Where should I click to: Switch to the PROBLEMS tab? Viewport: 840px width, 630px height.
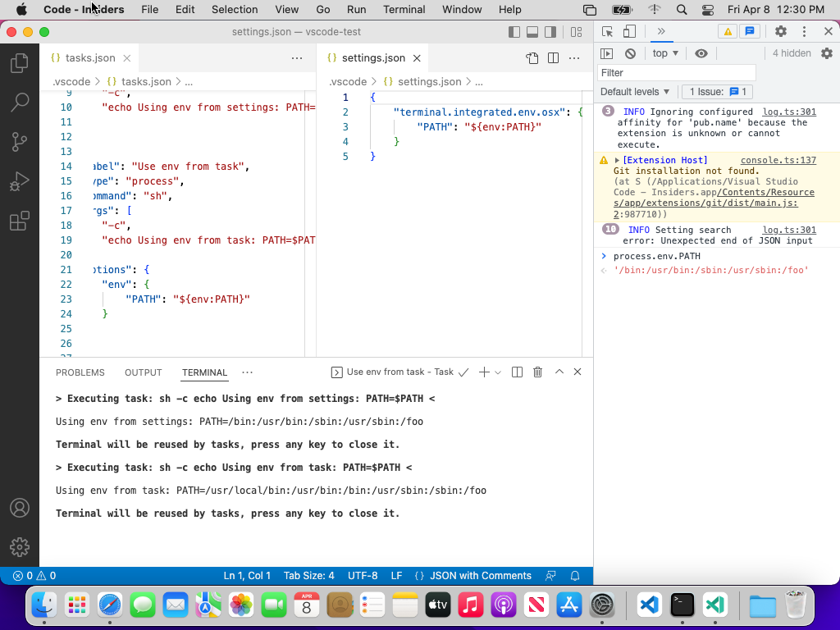coord(80,372)
